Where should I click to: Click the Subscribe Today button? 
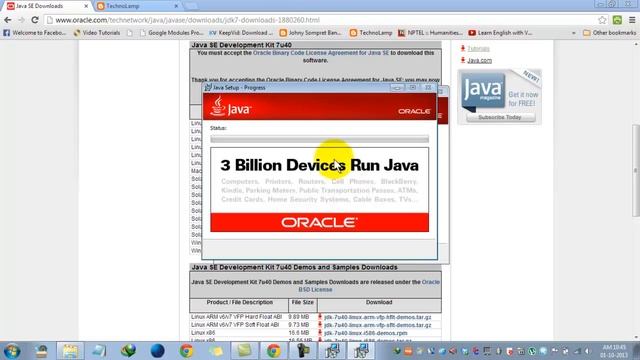[x=500, y=118]
